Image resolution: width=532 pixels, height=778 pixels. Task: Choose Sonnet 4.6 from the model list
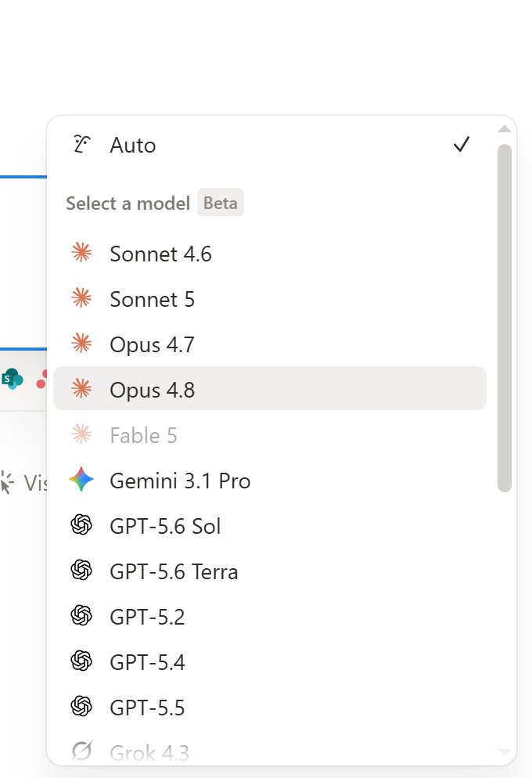(x=270, y=254)
